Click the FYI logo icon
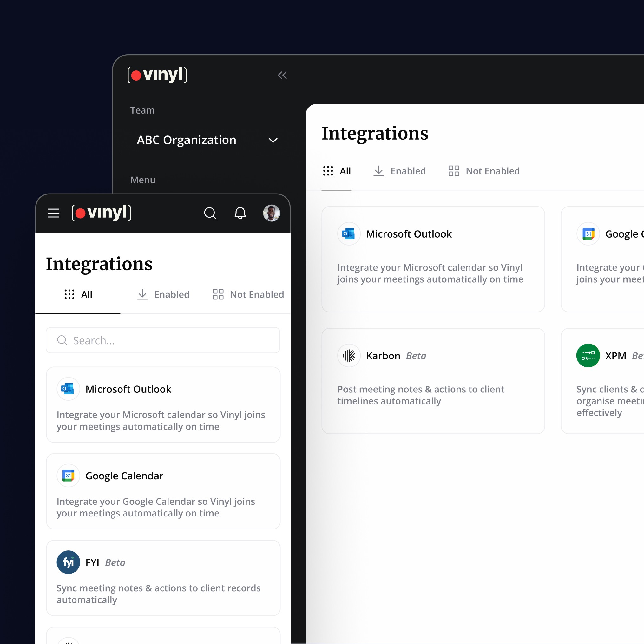The width and height of the screenshot is (644, 644). [x=68, y=562]
